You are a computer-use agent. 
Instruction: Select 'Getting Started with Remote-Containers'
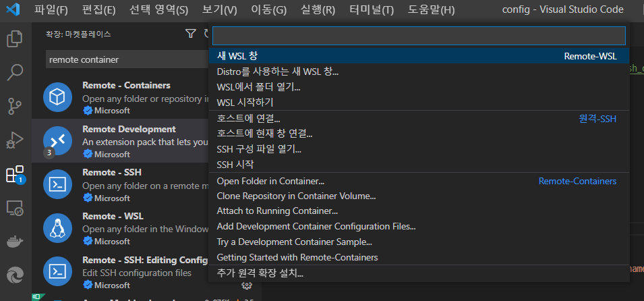(x=419, y=258)
